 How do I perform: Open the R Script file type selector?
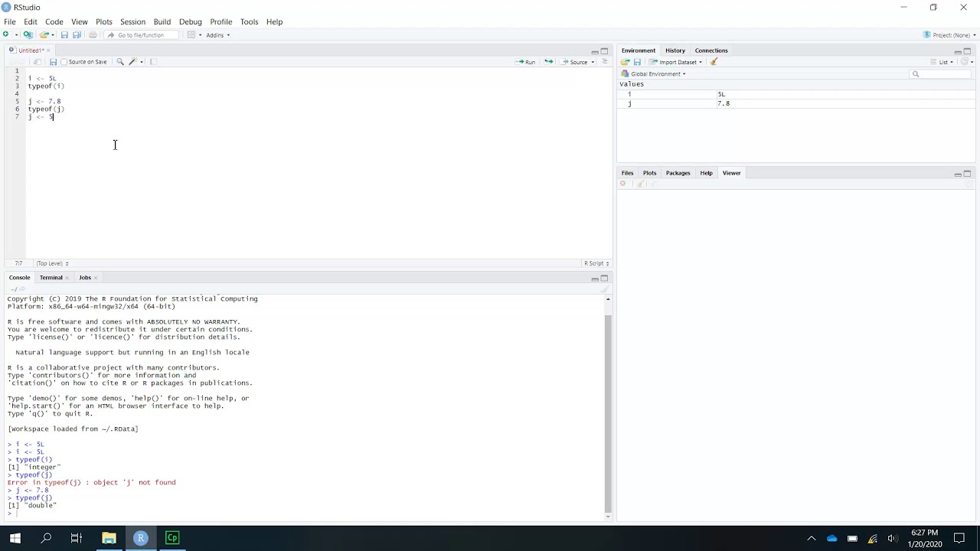pyautogui.click(x=596, y=263)
